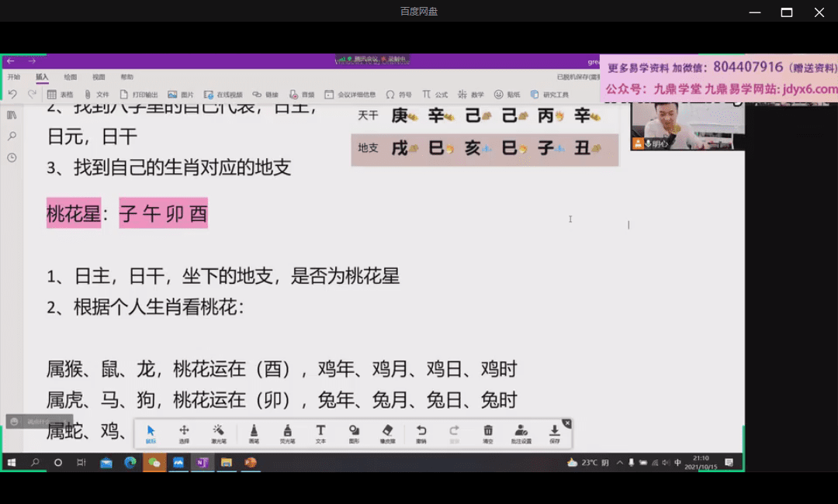Activate the eraser tool (橡皮擦)
Viewport: 838px width, 504px height.
pyautogui.click(x=388, y=433)
